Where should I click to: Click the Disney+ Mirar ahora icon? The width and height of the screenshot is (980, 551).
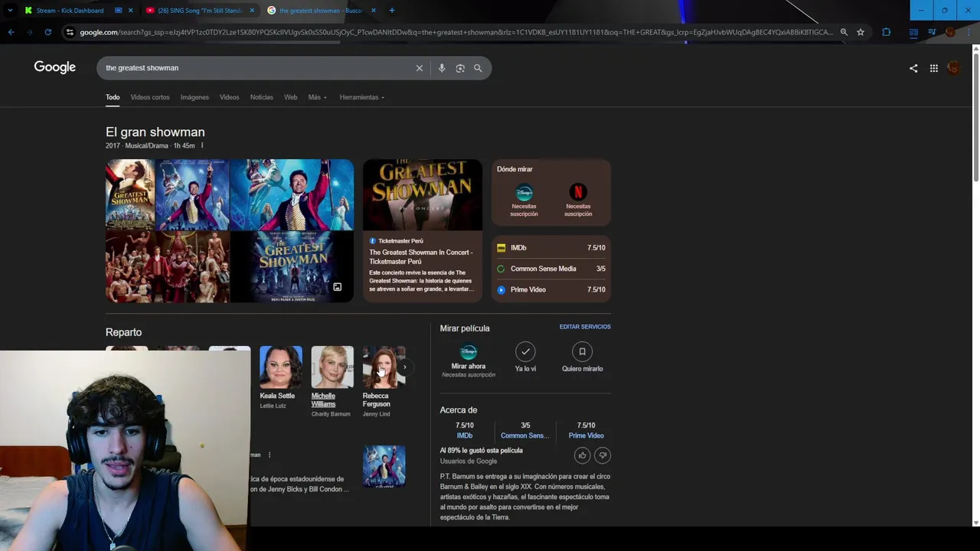469,352
